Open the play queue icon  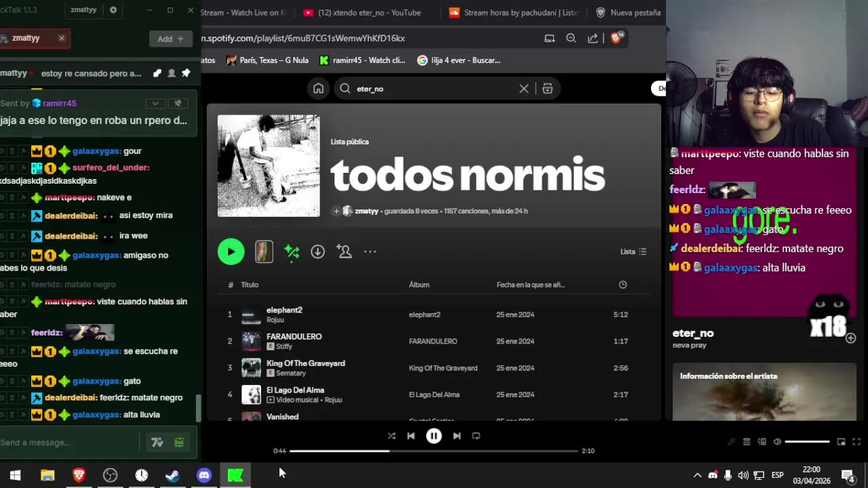pyautogui.click(x=747, y=442)
